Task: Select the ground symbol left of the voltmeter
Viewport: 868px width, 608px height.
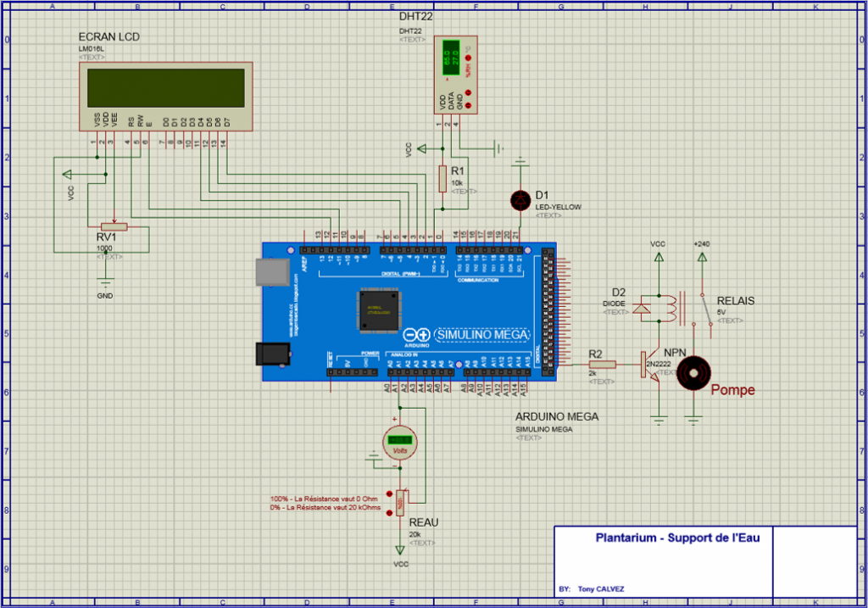Action: click(x=374, y=457)
